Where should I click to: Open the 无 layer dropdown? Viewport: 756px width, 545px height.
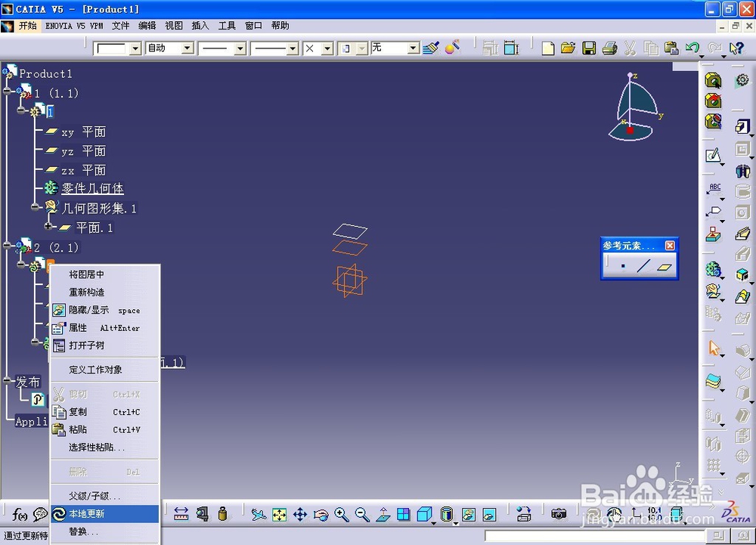(414, 48)
